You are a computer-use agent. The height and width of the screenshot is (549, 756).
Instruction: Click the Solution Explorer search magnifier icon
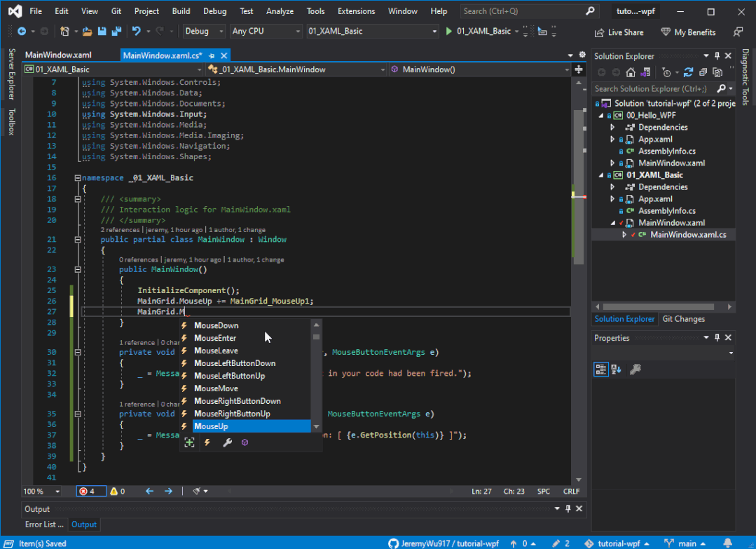click(x=721, y=89)
